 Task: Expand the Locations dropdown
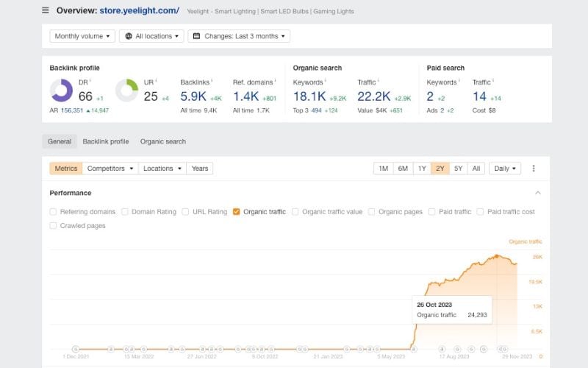(x=162, y=169)
